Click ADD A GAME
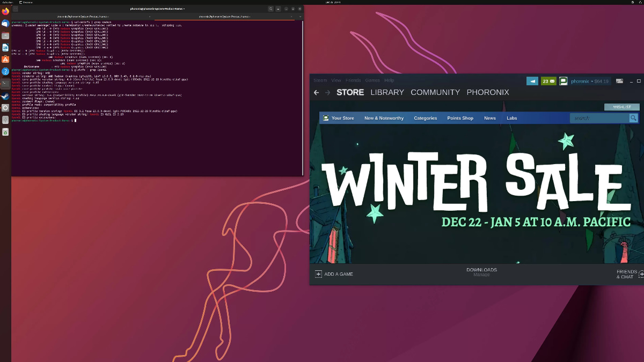Viewport: 644px width, 362px height. (x=339, y=274)
